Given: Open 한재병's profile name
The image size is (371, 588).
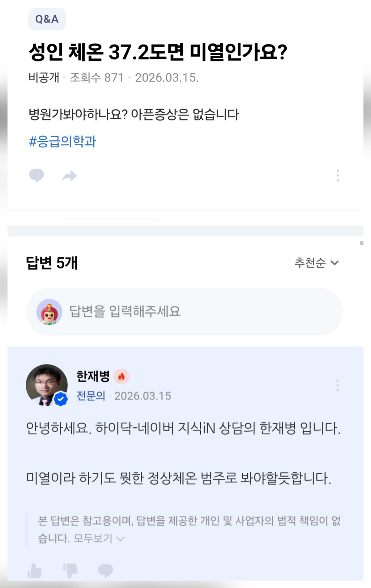Looking at the screenshot, I should (x=93, y=376).
